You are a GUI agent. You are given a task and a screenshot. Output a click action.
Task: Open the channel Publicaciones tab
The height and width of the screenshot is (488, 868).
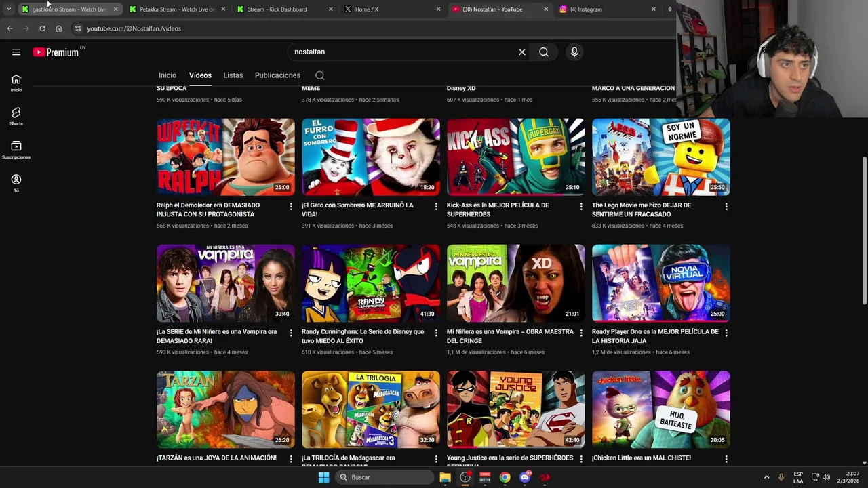(x=277, y=75)
